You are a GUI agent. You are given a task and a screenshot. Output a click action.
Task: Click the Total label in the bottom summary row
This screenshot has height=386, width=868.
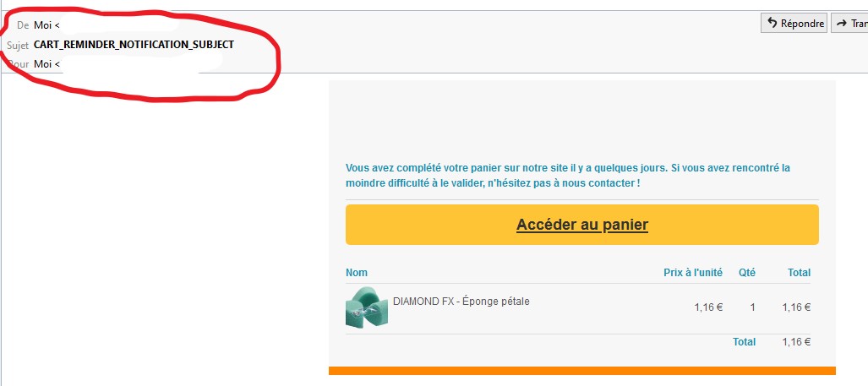[744, 342]
